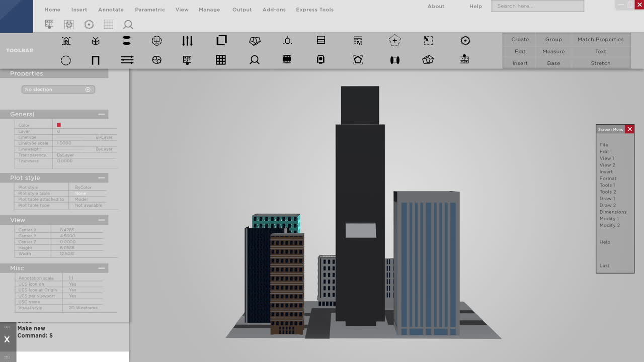Open the Output menu

click(x=242, y=10)
